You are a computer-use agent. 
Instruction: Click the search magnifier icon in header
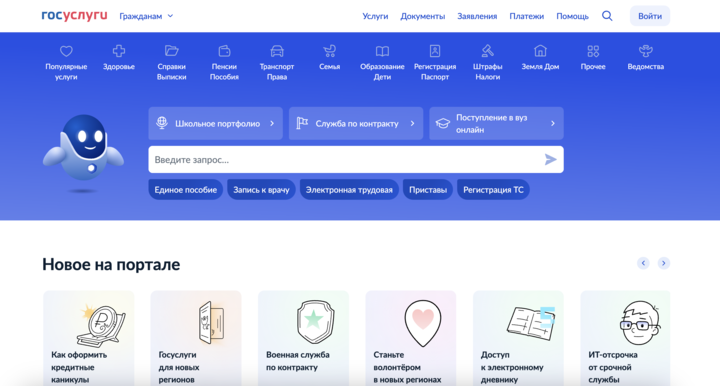coord(607,16)
